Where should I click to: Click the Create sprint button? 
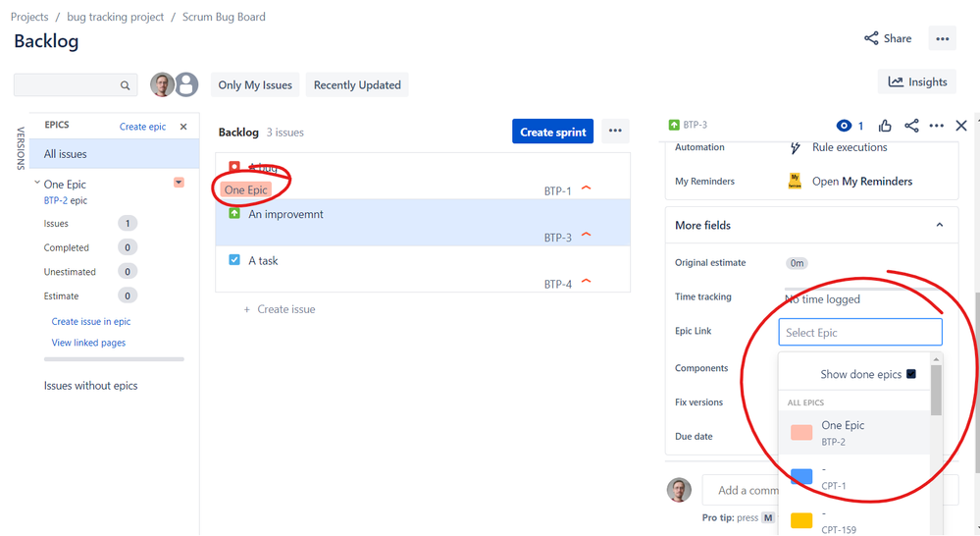click(x=552, y=132)
